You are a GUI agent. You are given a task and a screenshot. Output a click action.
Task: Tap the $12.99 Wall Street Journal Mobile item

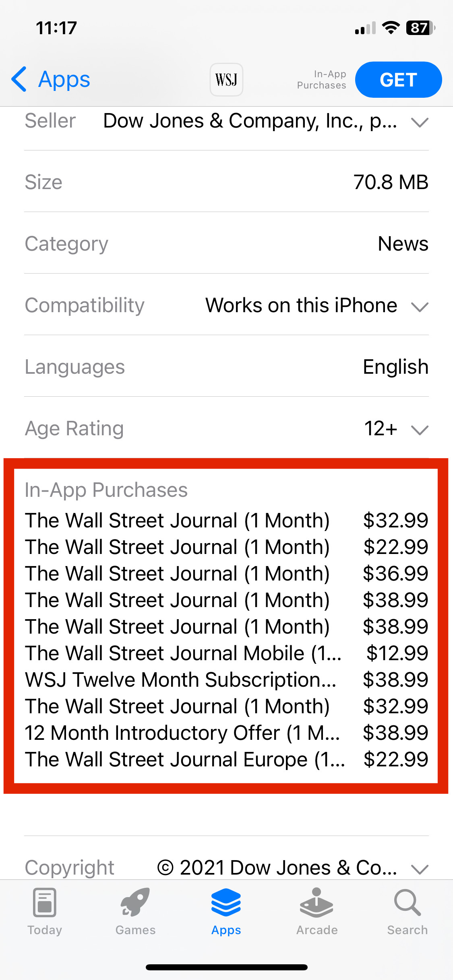226,653
